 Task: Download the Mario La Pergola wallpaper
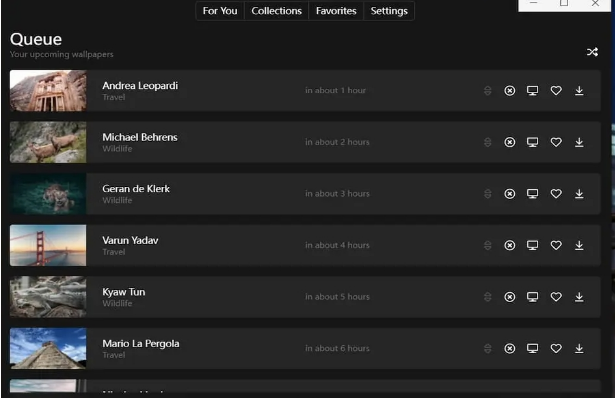click(579, 348)
